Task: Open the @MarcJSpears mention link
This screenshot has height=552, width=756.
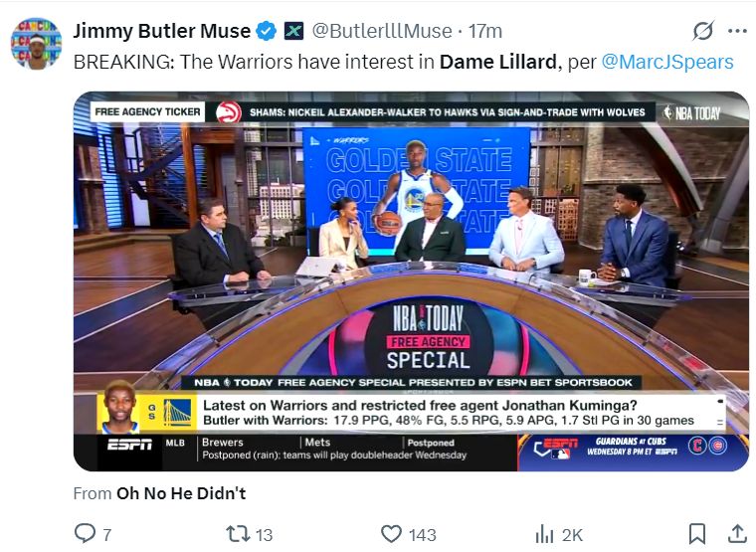Action: click(x=667, y=62)
